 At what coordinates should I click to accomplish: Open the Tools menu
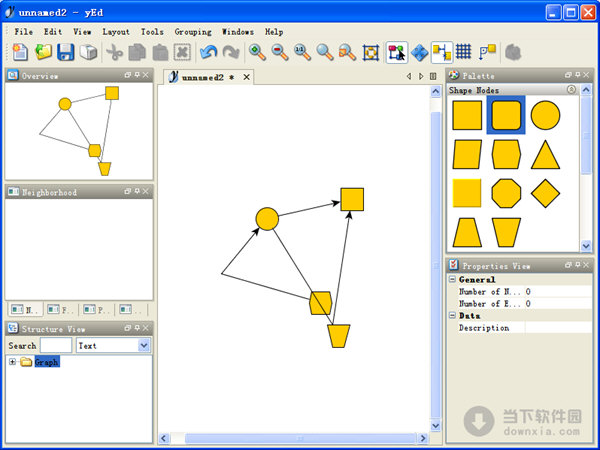pyautogui.click(x=152, y=32)
